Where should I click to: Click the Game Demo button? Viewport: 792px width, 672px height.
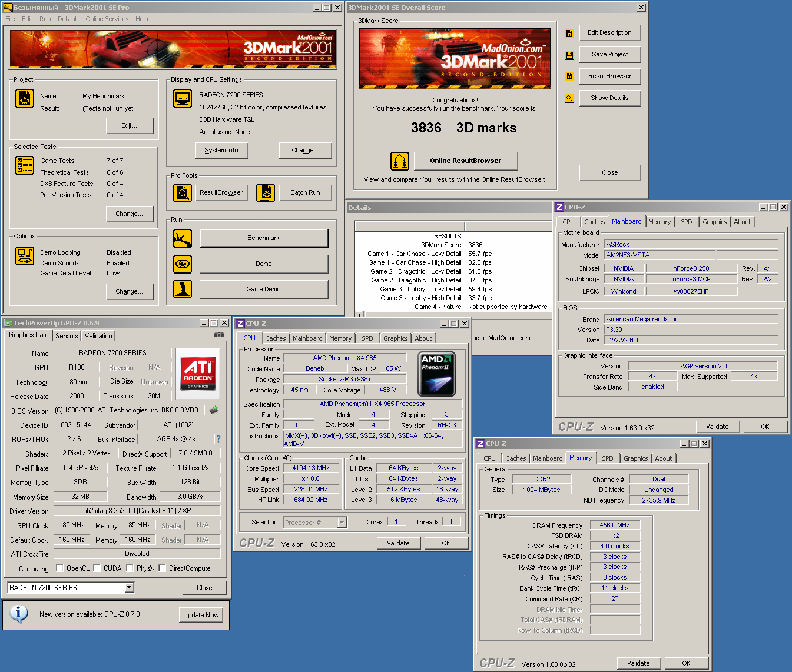pyautogui.click(x=264, y=289)
